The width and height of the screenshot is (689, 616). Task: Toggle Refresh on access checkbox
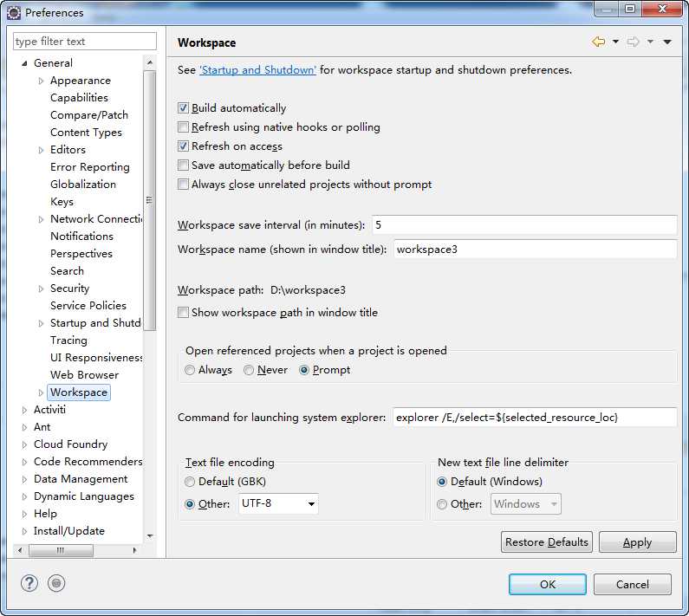[183, 146]
